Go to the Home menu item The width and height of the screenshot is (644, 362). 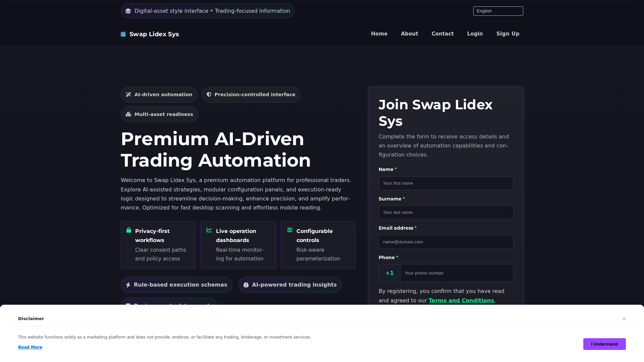click(379, 34)
